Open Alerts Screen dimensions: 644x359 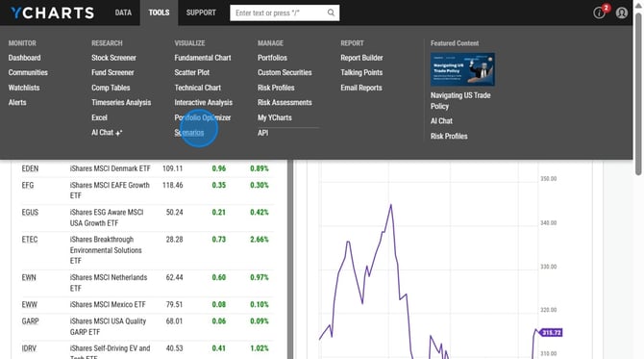(17, 102)
